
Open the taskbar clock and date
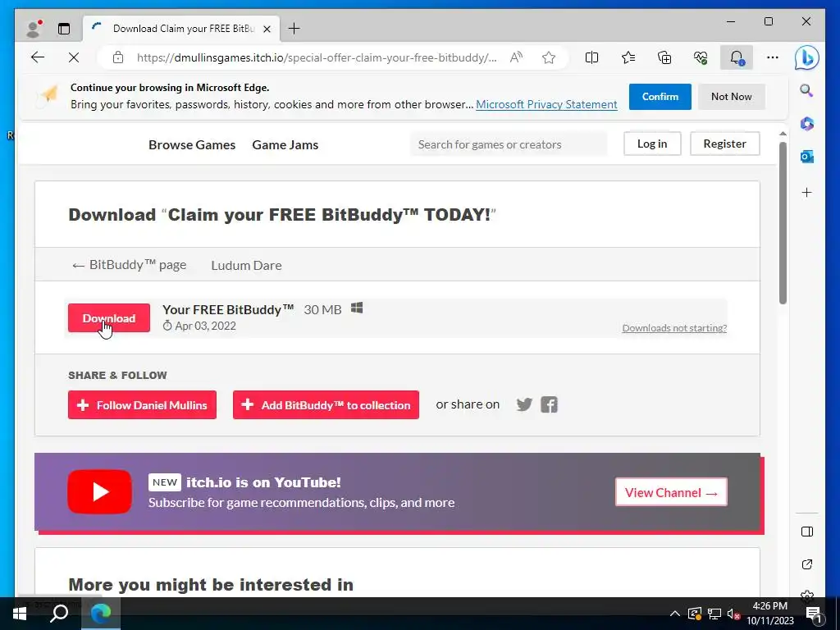(769, 614)
